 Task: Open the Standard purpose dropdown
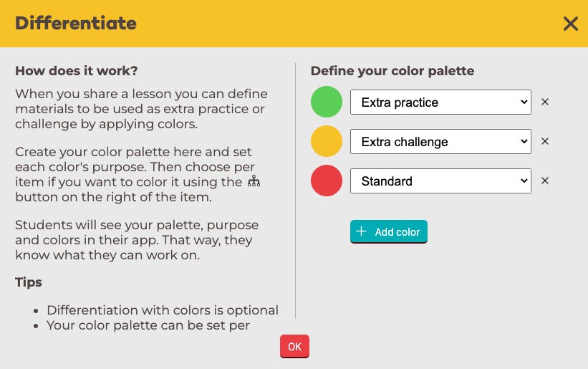tap(440, 181)
